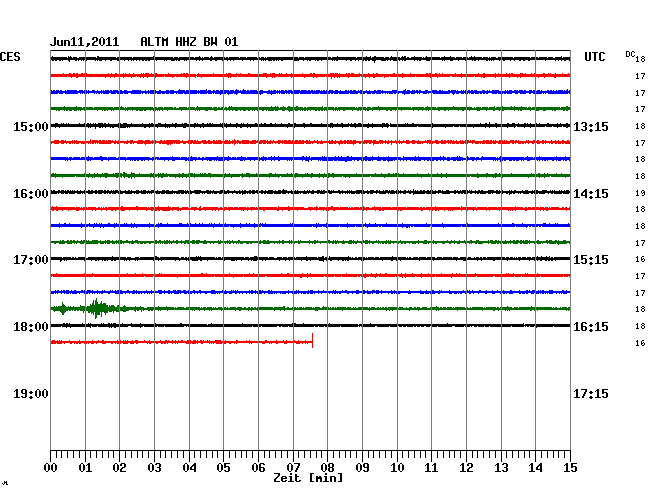Click the DC value 19 in the 14:15 row

(x=640, y=193)
